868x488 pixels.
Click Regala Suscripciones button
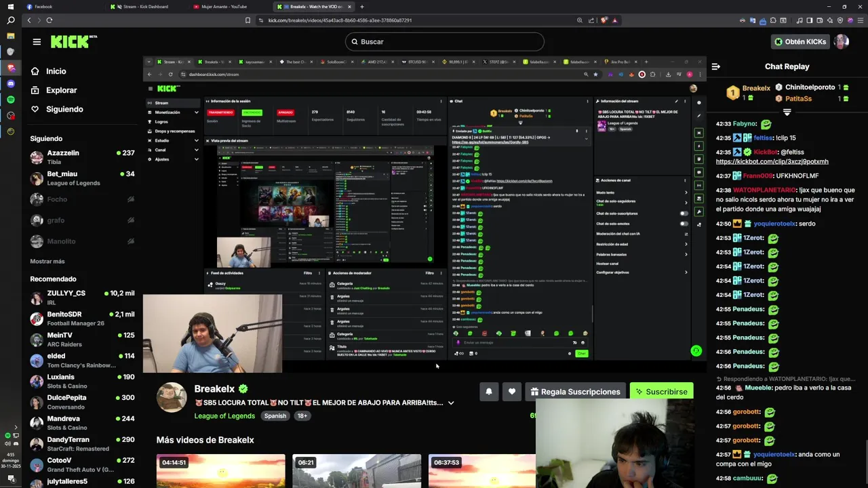[575, 392]
